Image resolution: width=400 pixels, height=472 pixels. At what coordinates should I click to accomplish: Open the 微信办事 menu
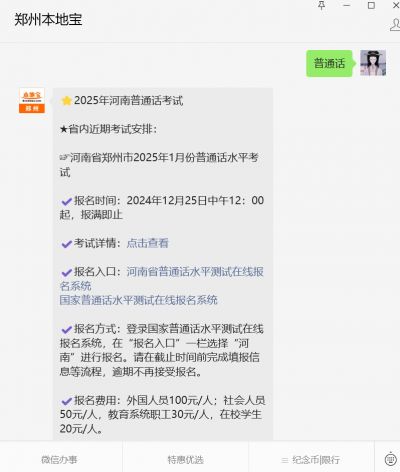[59, 460]
